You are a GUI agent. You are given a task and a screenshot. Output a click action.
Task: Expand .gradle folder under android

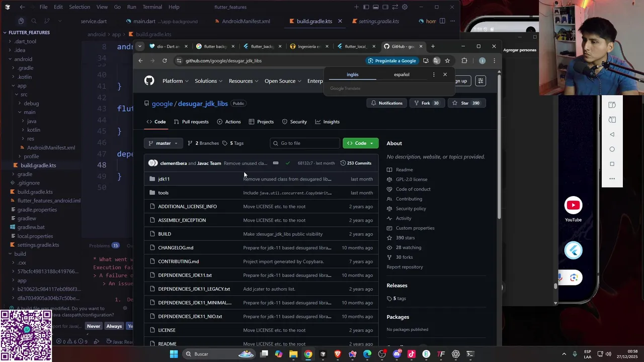pyautogui.click(x=26, y=68)
